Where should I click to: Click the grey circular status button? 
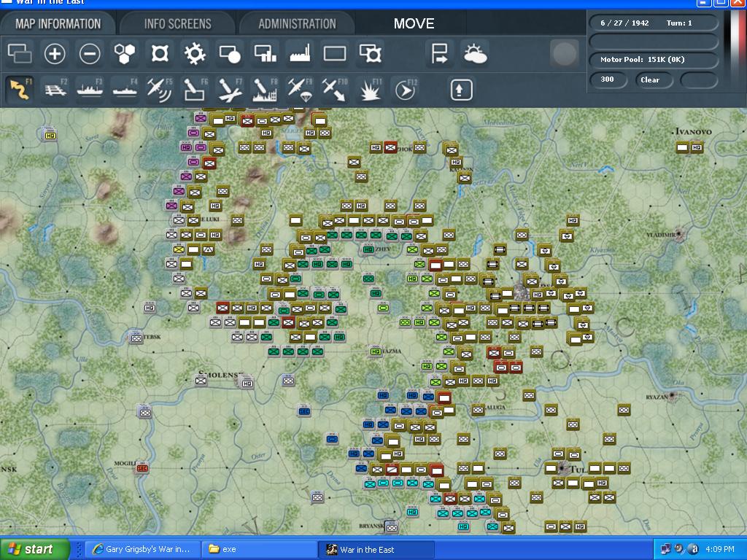point(564,53)
